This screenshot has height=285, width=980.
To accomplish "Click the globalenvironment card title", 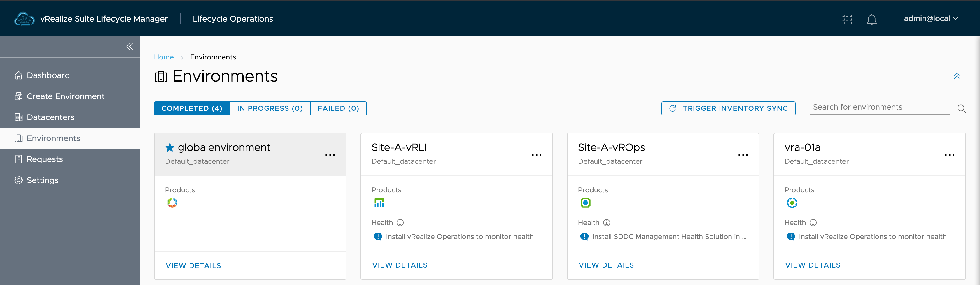I will [x=224, y=147].
